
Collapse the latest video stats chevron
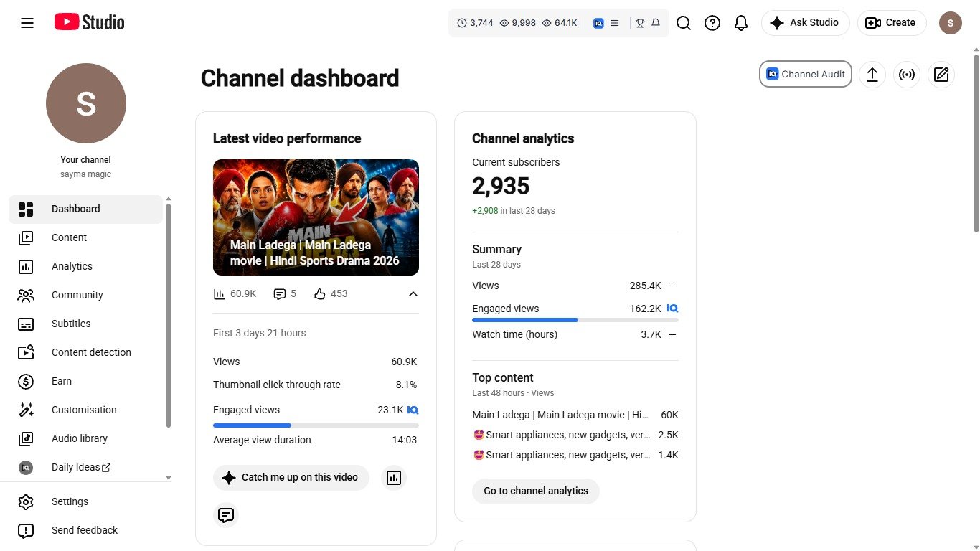(x=413, y=293)
